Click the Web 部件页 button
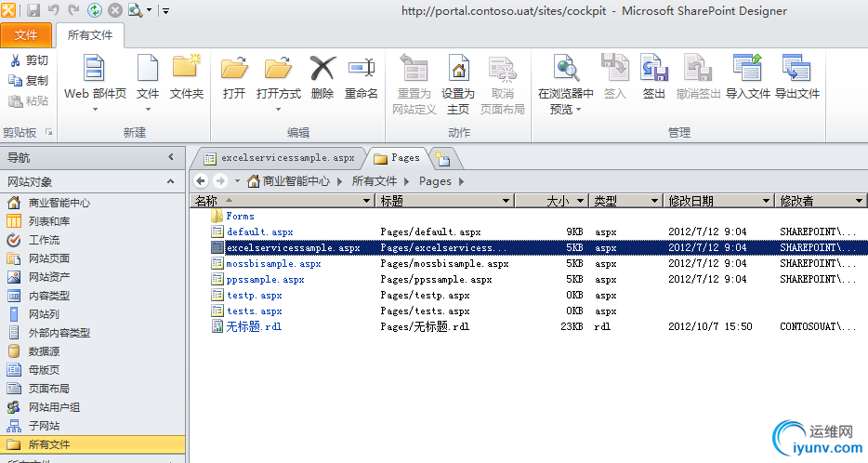This screenshot has height=463, width=868. pos(95,82)
